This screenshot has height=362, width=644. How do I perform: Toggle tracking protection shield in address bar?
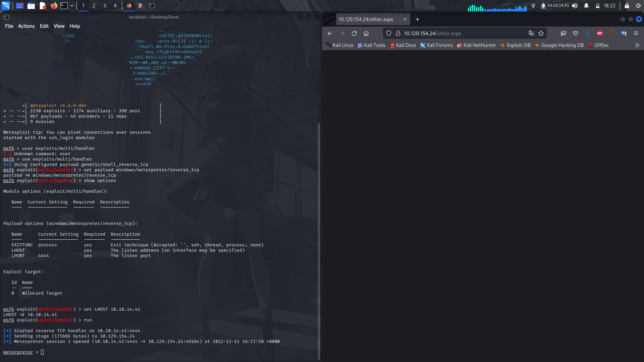click(x=389, y=33)
